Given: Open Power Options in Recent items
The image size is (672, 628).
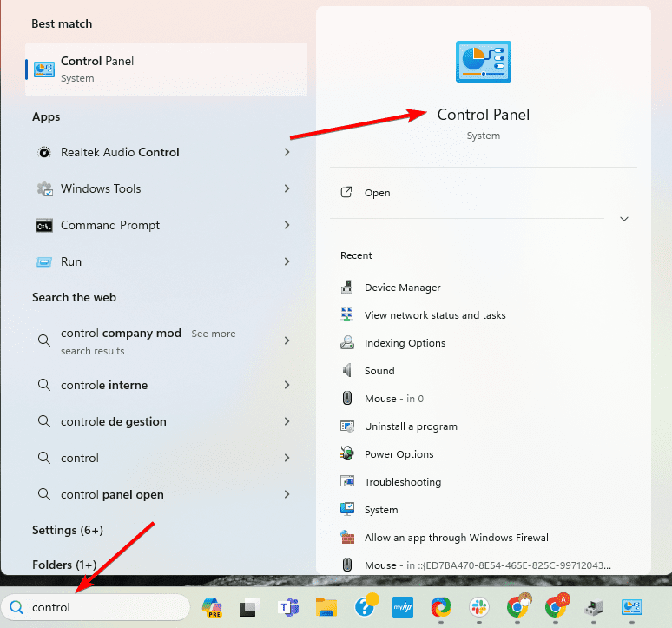Looking at the screenshot, I should tap(399, 454).
